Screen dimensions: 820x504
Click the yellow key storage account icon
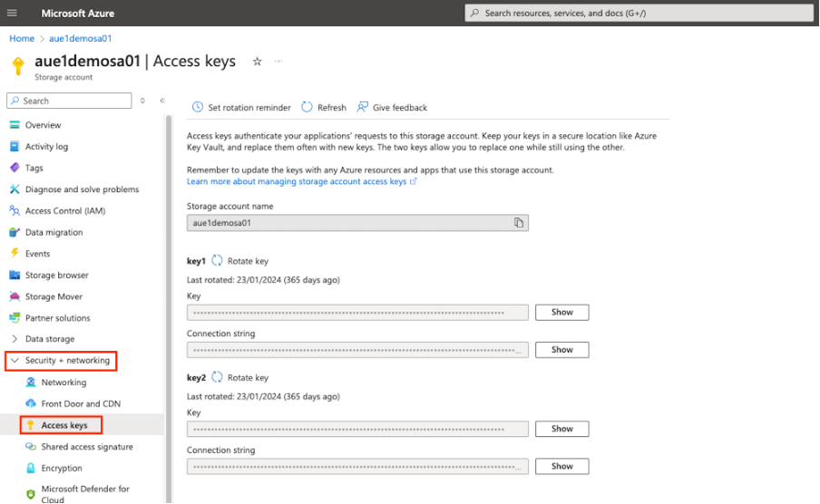click(18, 66)
